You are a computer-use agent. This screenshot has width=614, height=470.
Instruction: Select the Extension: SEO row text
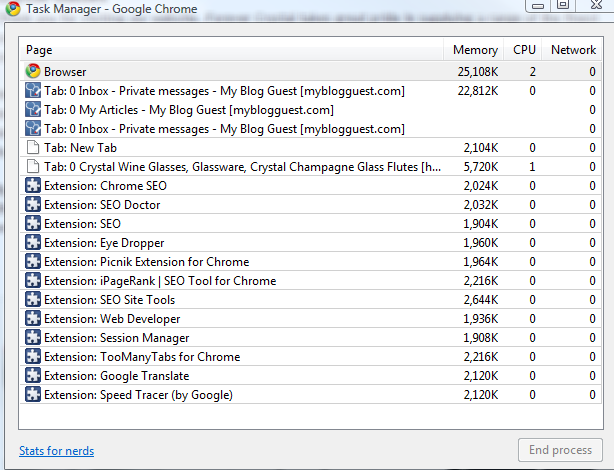tap(82, 224)
